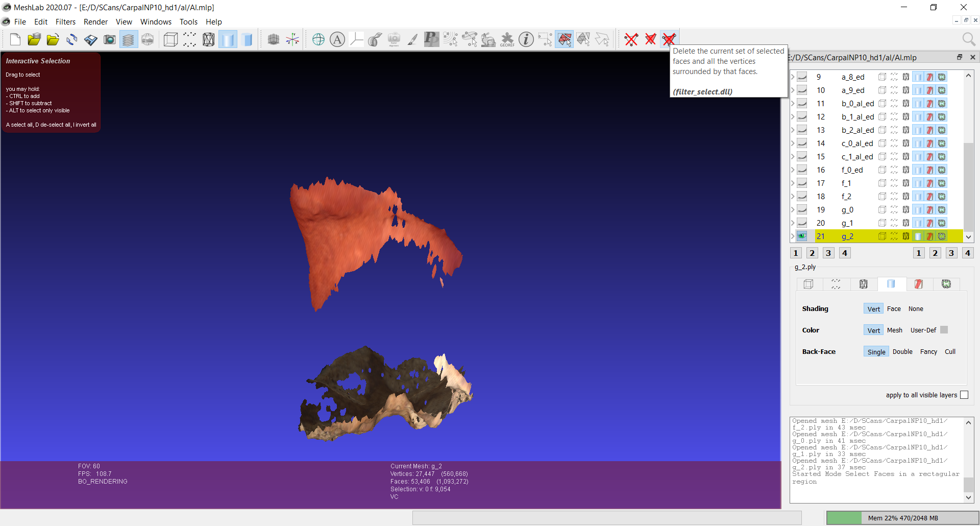Image resolution: width=980 pixels, height=526 pixels.
Task: Toggle wireframe icon in the g_2 layer row
Action: point(906,236)
